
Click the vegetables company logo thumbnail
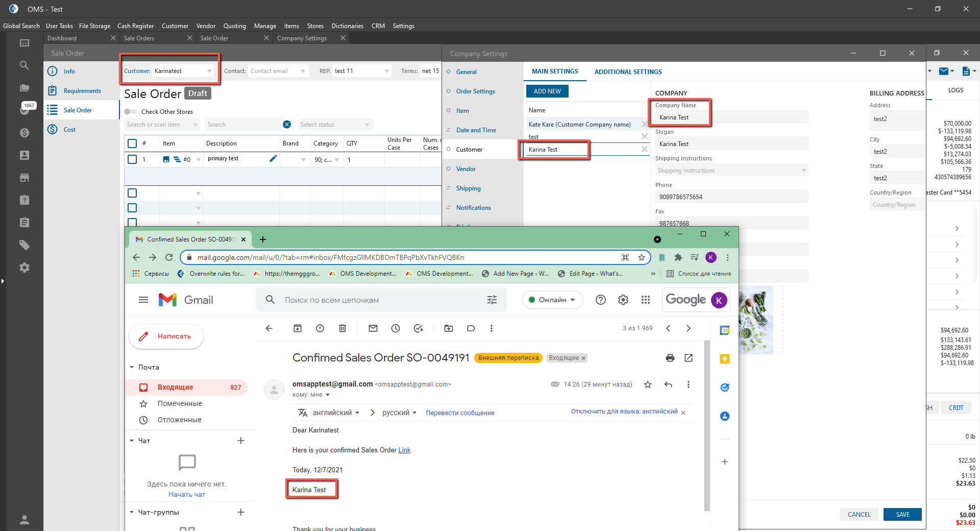click(x=756, y=320)
